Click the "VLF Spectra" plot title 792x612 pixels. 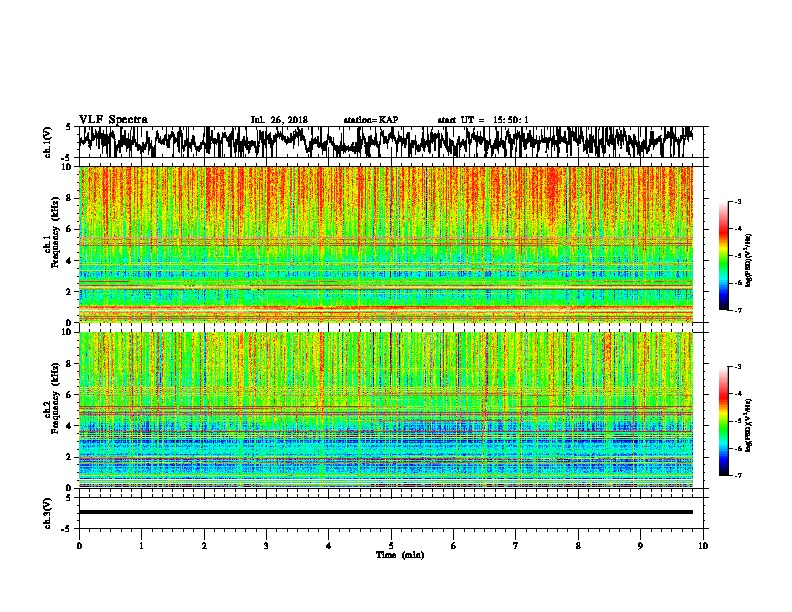(x=113, y=120)
